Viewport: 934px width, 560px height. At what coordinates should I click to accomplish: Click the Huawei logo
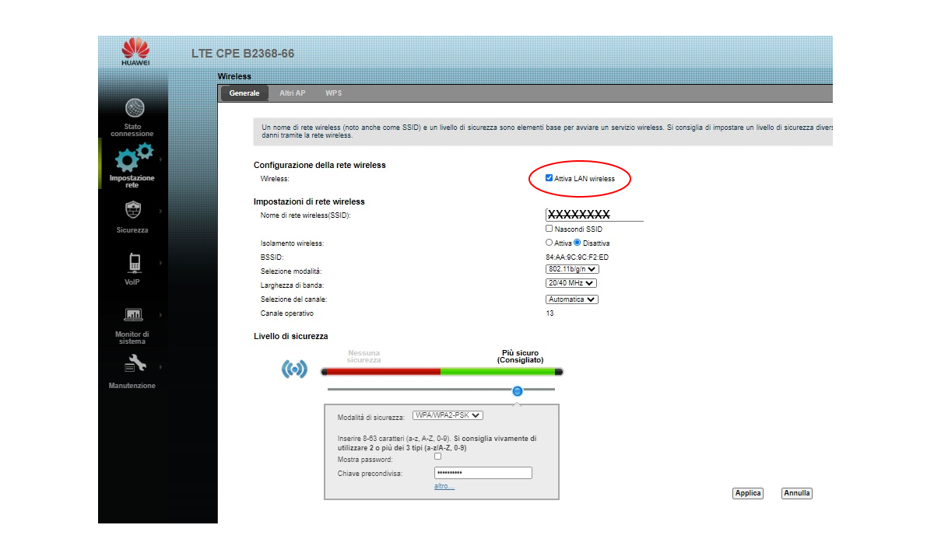point(135,51)
